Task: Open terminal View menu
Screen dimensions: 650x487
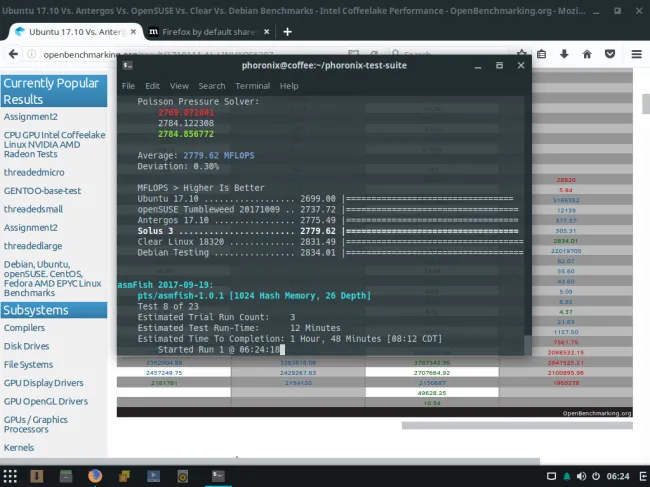Action: [x=179, y=86]
